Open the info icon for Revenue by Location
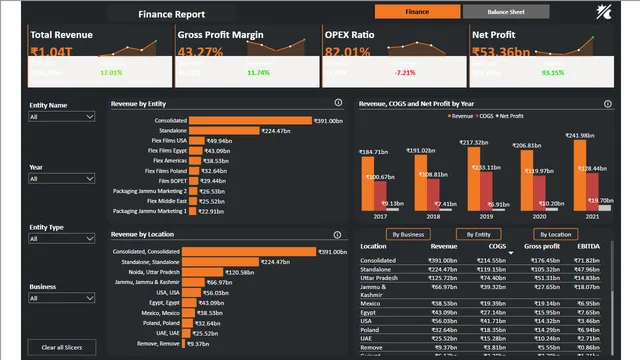 (337, 235)
